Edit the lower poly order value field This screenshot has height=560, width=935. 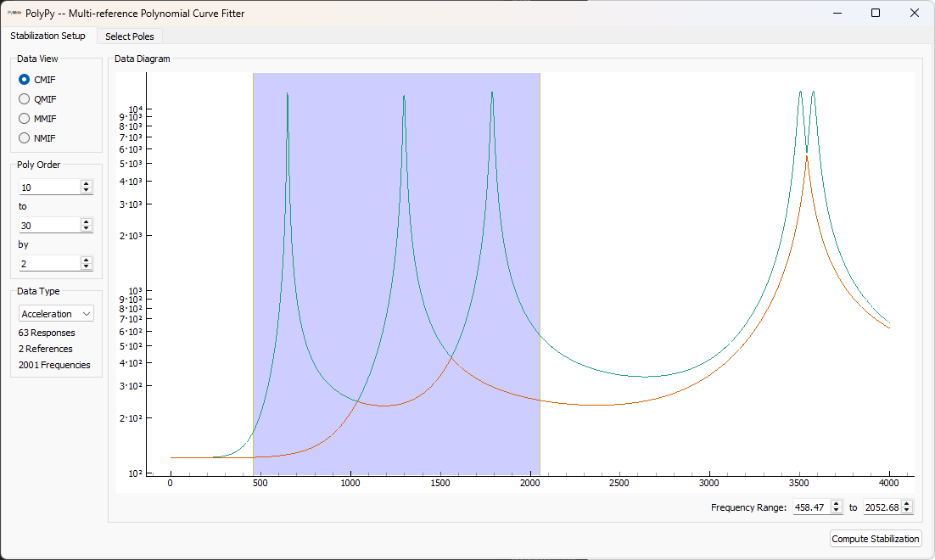[47, 186]
